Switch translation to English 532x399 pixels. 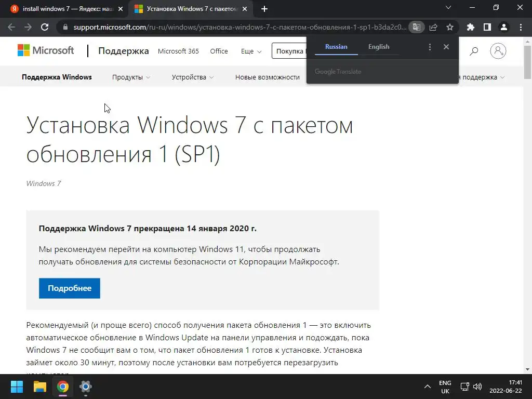[x=379, y=47]
